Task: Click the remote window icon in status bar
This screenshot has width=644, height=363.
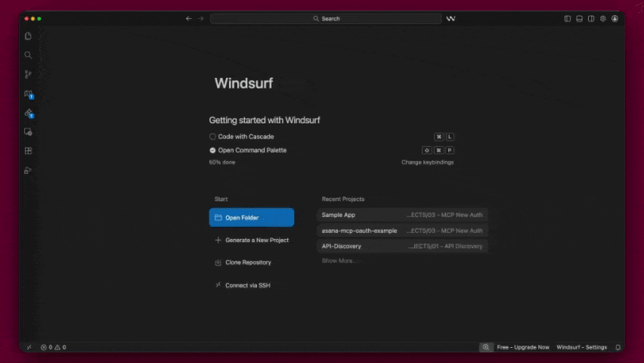Action: tap(29, 347)
